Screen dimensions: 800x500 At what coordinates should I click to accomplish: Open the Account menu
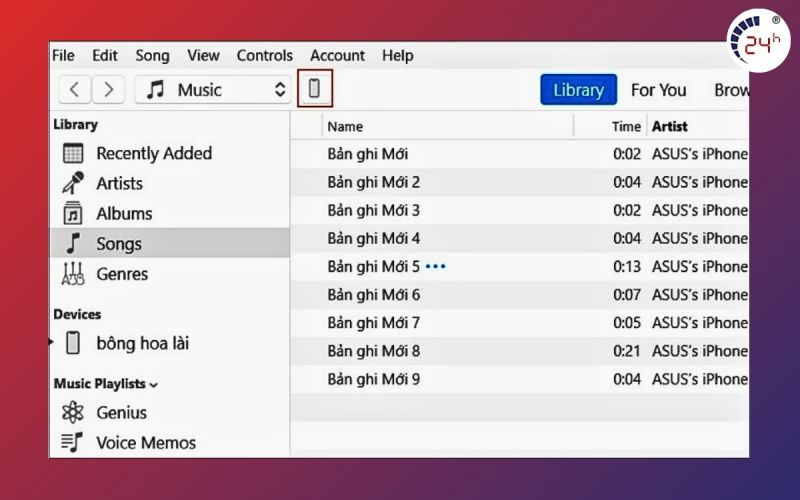pyautogui.click(x=338, y=56)
